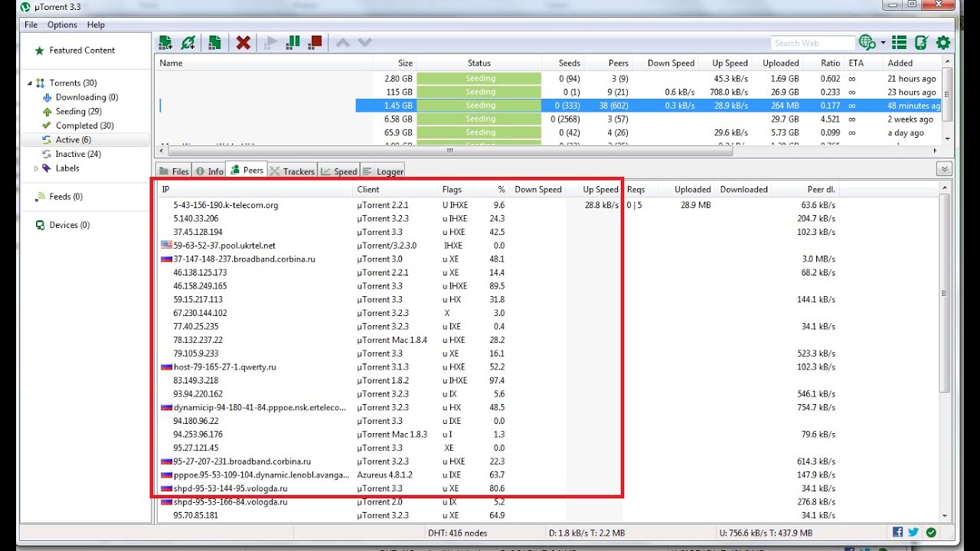The image size is (980, 551).
Task: Sort torrents by Name column header
Action: (x=264, y=64)
